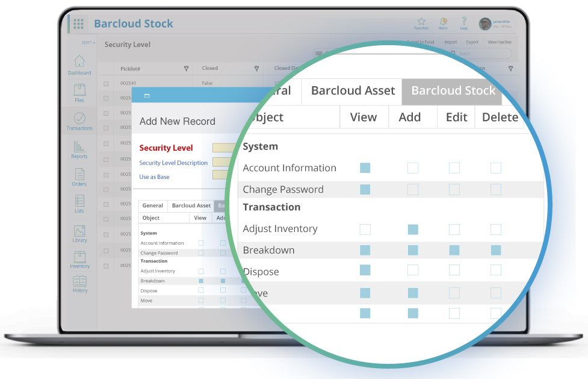Check magnified Account Information Add checkbox

[x=413, y=168]
